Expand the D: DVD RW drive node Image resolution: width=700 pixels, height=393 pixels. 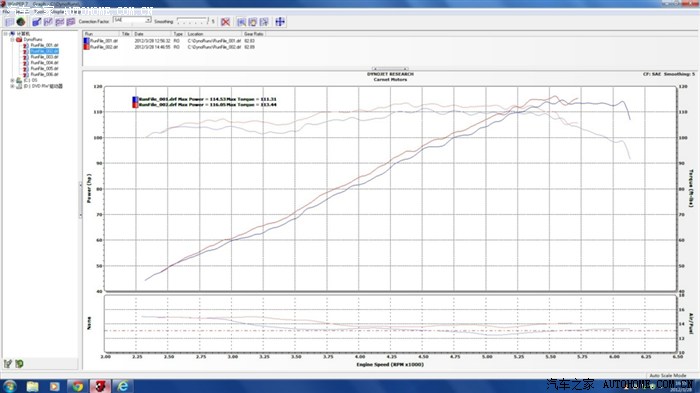12,86
